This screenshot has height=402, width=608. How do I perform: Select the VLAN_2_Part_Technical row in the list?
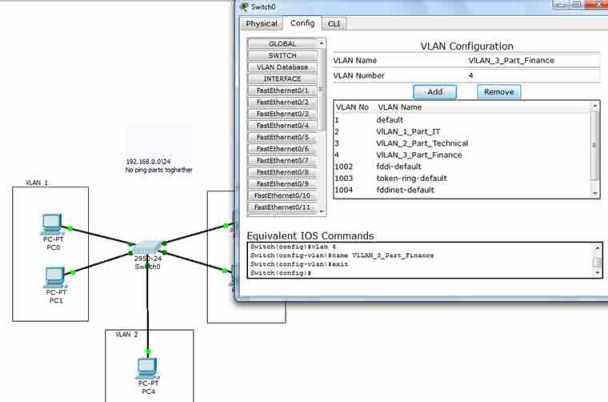[x=421, y=143]
